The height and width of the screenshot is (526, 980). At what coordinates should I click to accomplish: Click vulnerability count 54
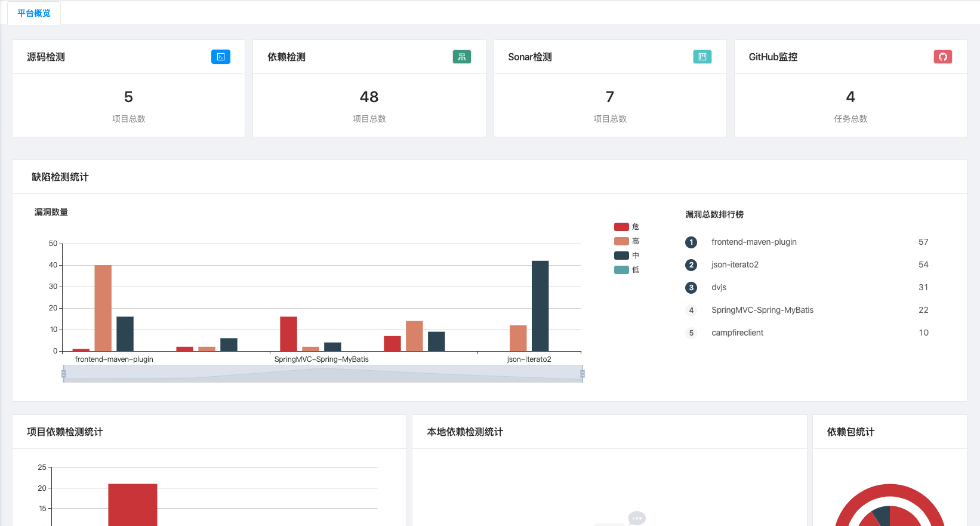(x=923, y=264)
